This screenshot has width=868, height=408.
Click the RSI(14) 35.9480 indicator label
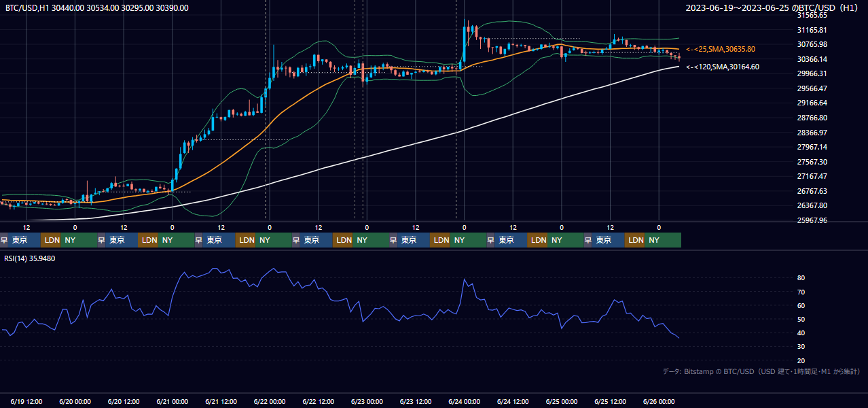point(31,258)
